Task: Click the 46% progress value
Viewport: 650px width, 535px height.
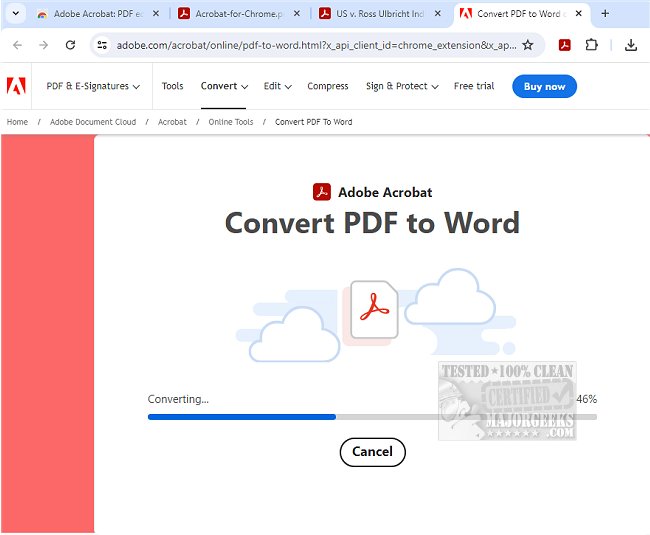Action: [x=586, y=399]
